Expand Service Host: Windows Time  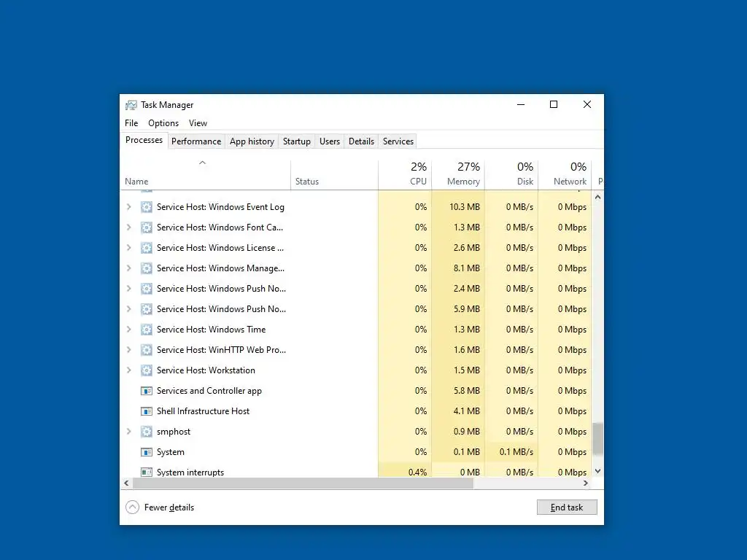[128, 330]
